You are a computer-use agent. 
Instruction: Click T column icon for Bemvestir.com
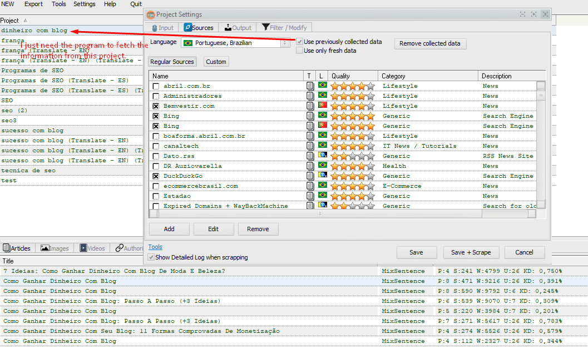tap(310, 106)
